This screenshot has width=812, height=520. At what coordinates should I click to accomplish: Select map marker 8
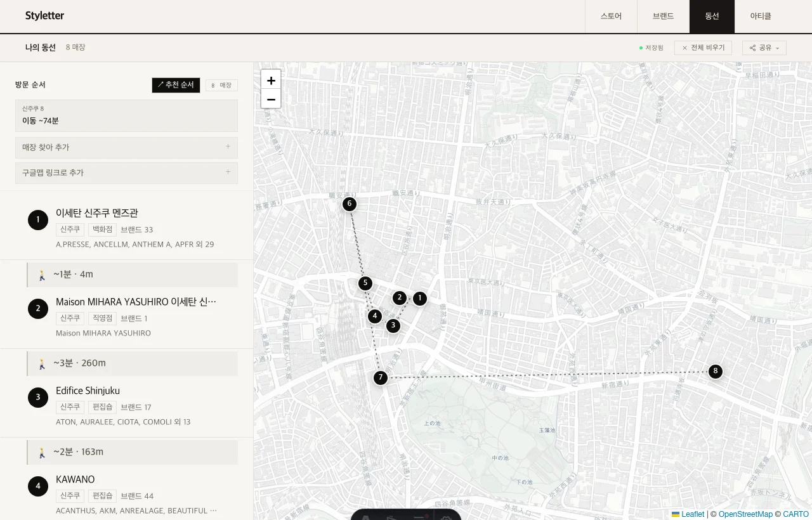[716, 371]
